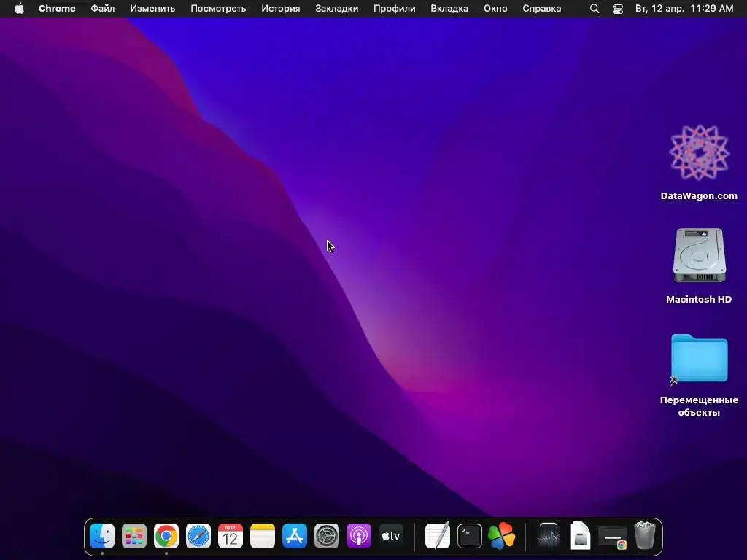The image size is (747, 560).
Task: Open the Закладки menu
Action: (337, 9)
